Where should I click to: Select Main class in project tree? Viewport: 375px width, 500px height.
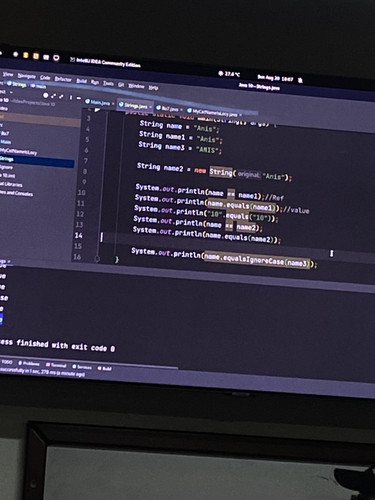6,142
